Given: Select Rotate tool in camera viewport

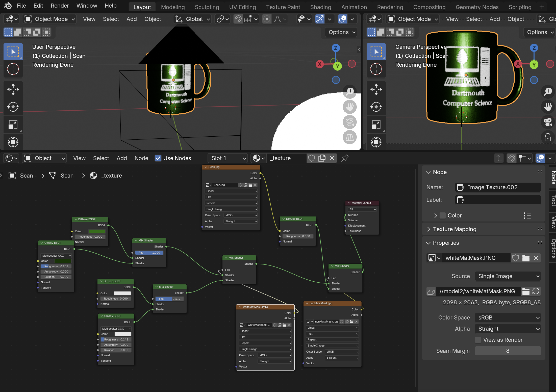Looking at the screenshot, I should coord(376,107).
